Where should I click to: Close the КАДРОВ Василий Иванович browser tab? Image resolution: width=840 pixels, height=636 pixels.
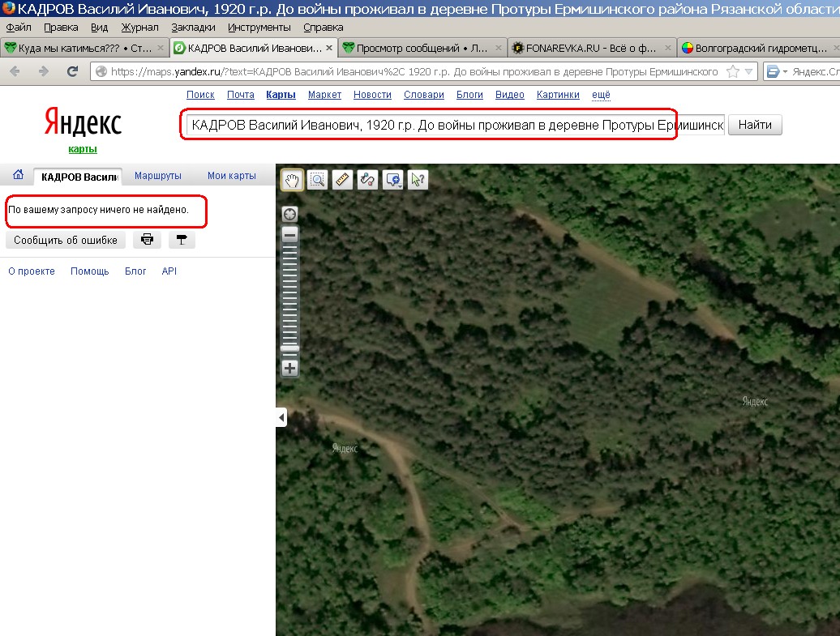coord(329,48)
